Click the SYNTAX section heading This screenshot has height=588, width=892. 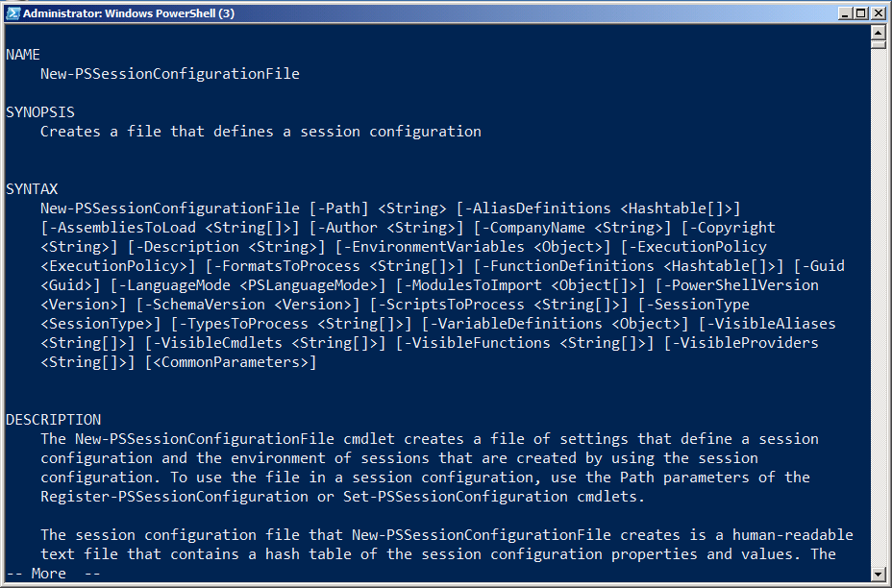[32, 189]
